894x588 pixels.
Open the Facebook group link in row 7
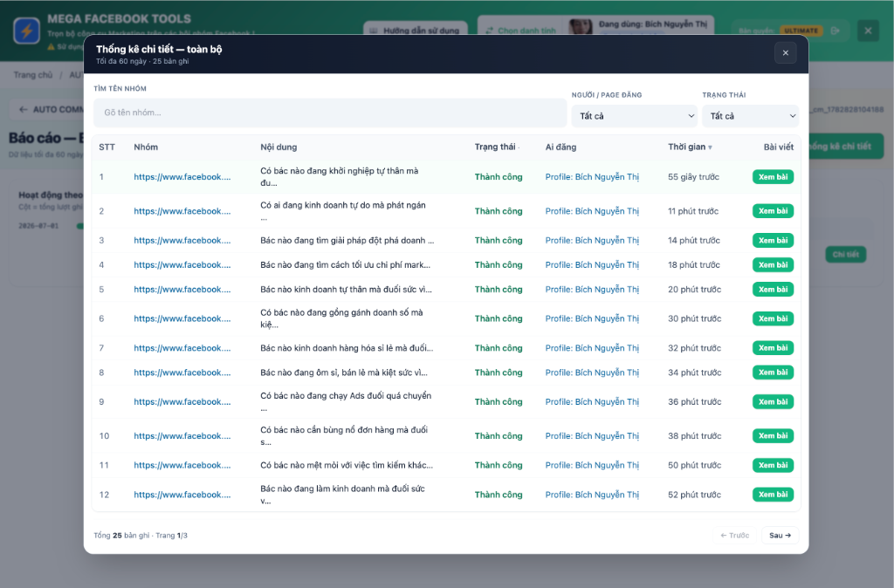coord(182,348)
